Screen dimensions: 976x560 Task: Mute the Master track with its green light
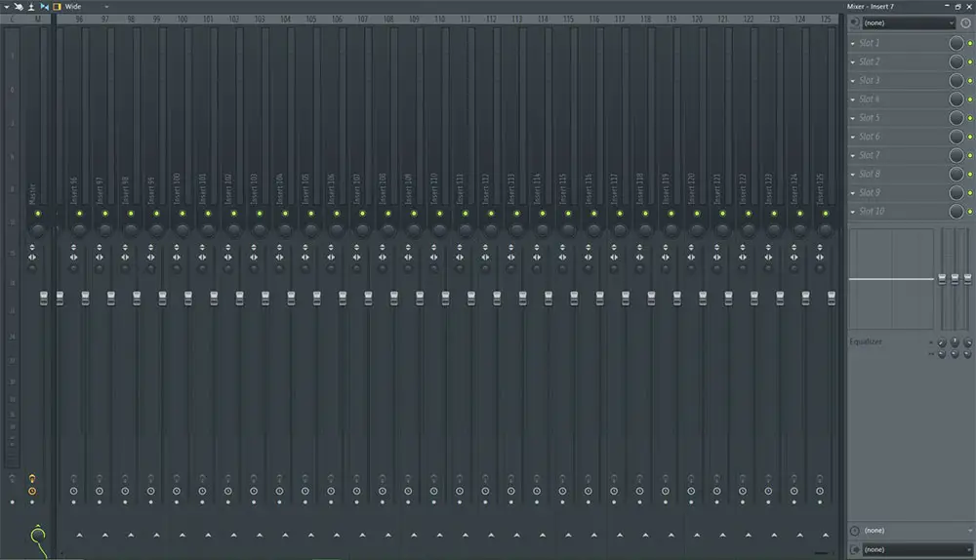38,213
